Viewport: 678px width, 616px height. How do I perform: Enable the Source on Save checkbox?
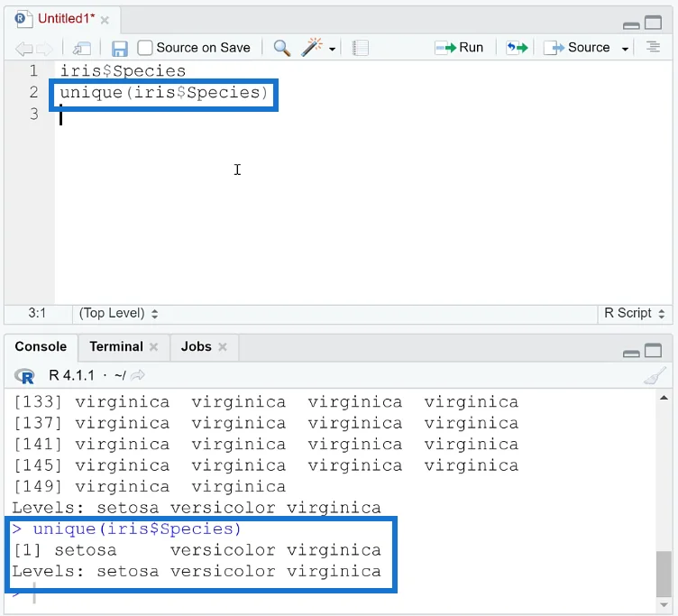click(x=145, y=48)
